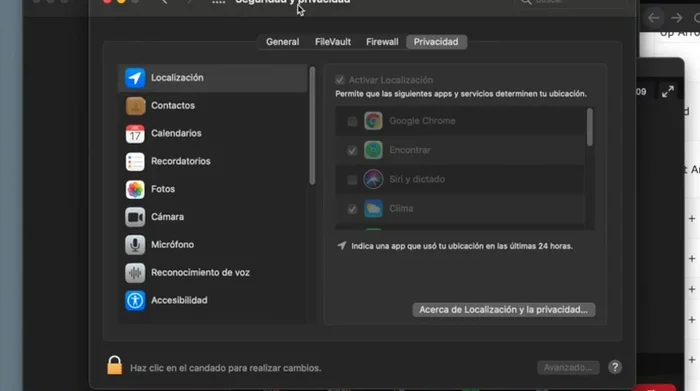Select the Fotos flower icon
Viewport: 700px width, 391px height.
pyautogui.click(x=135, y=189)
